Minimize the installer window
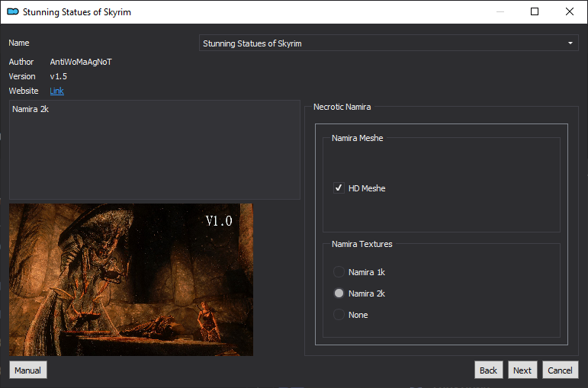The width and height of the screenshot is (588, 388). pos(500,11)
